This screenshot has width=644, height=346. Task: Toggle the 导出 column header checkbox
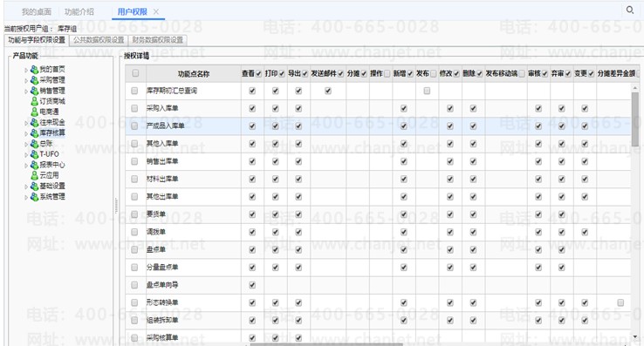pos(305,74)
